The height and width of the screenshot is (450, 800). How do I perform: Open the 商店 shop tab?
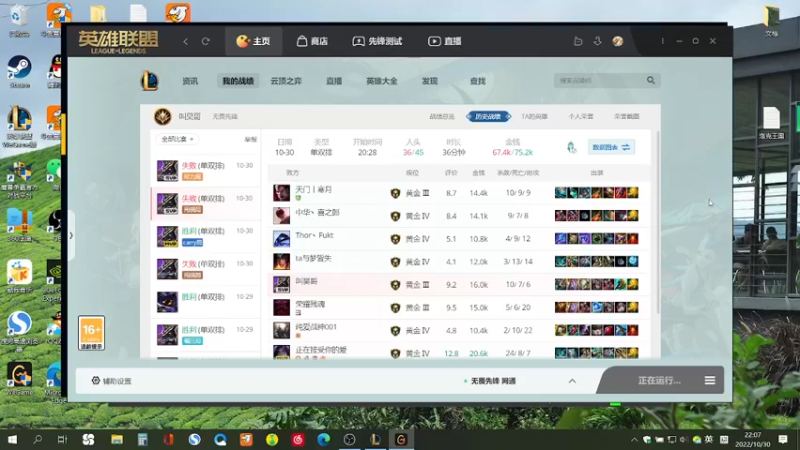(x=312, y=41)
